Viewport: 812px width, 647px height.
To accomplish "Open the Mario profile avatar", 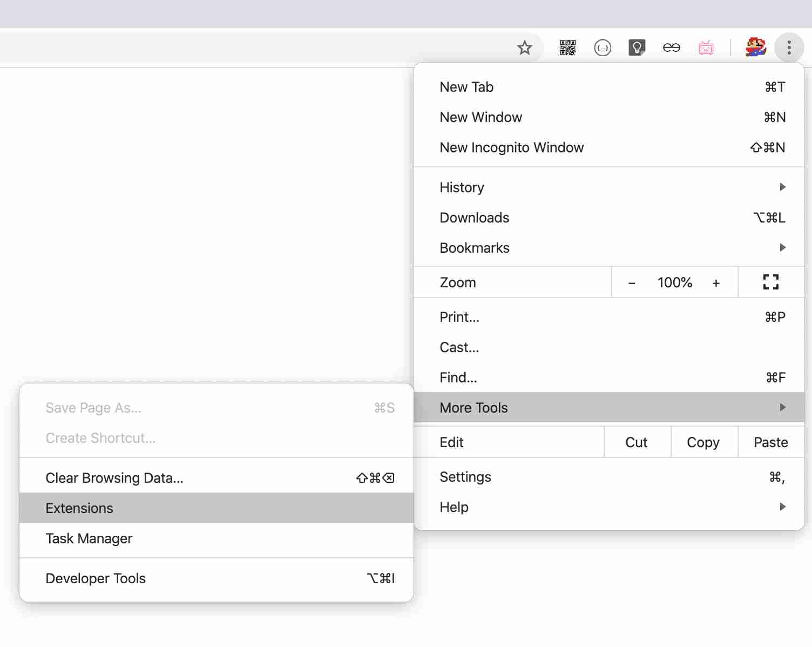I will tap(756, 48).
